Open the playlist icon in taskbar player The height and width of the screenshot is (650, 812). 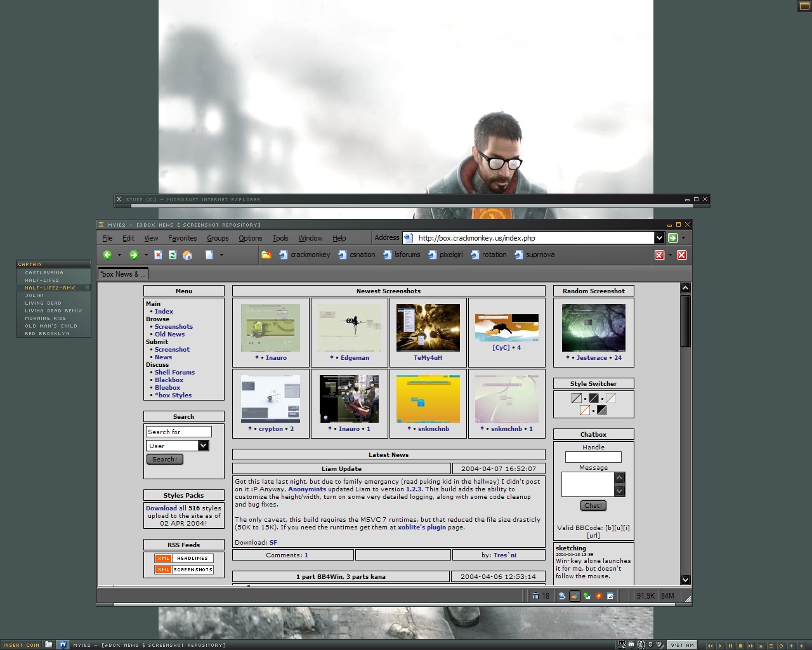771,646
